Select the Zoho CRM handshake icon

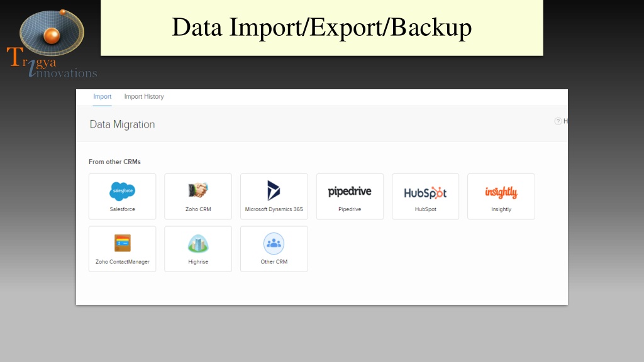coord(198,190)
